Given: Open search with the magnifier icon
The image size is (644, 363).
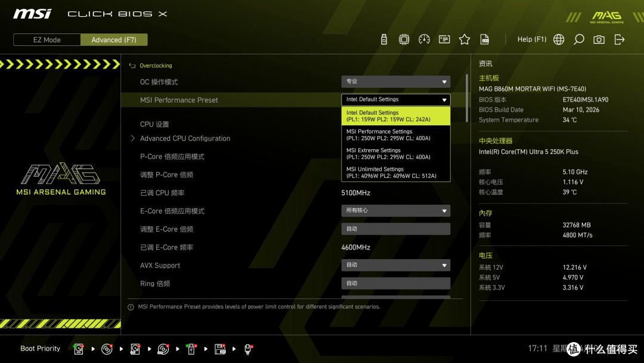Looking at the screenshot, I should [x=578, y=39].
